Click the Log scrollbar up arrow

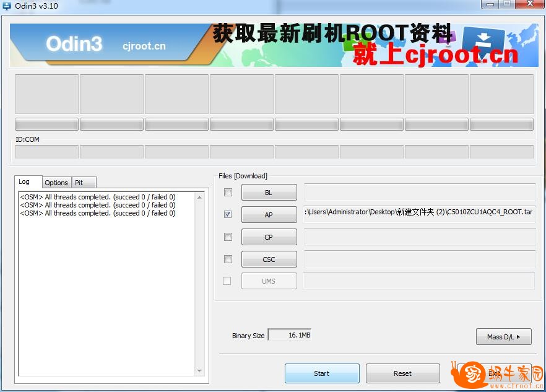click(199, 197)
